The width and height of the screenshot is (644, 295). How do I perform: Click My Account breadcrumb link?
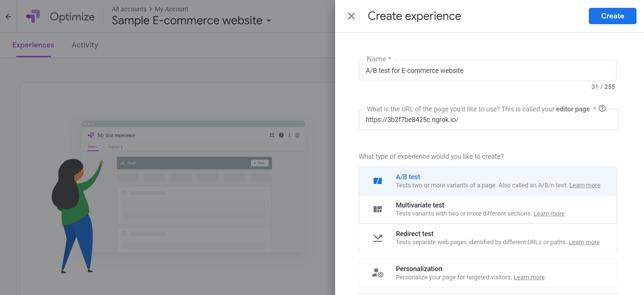[171, 9]
